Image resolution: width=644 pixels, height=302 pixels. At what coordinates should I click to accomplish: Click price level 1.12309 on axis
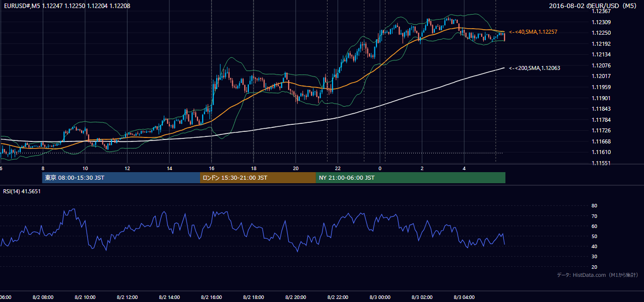coord(601,22)
